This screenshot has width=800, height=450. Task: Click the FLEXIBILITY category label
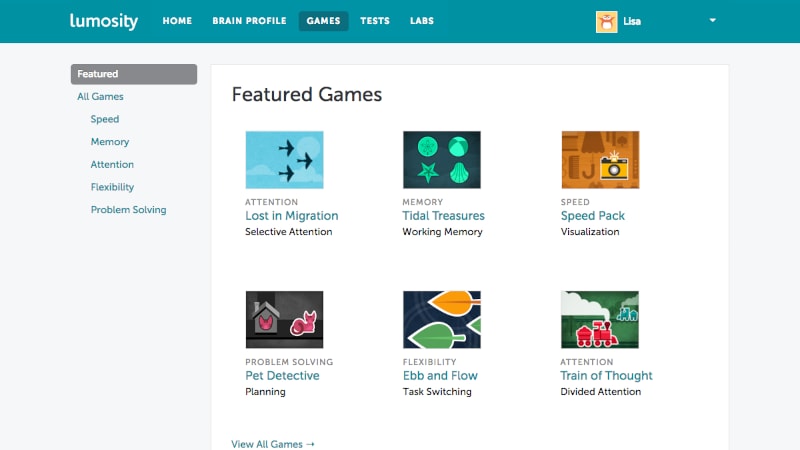[429, 362]
